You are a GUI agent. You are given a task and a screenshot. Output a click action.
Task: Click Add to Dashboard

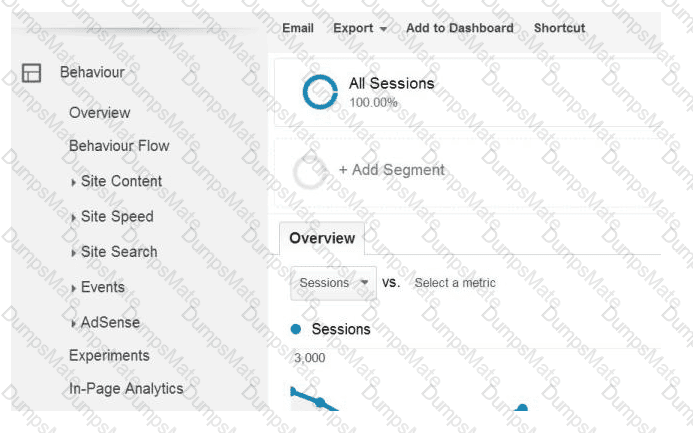[x=460, y=28]
